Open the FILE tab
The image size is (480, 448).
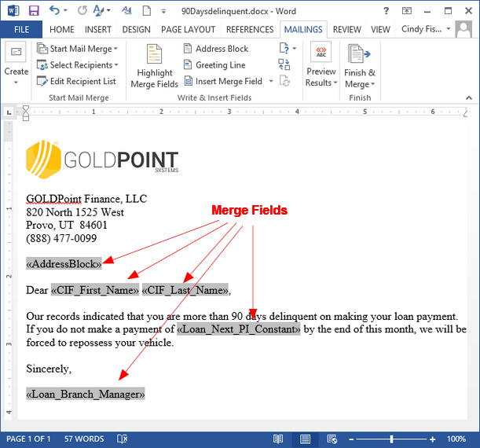click(x=21, y=30)
